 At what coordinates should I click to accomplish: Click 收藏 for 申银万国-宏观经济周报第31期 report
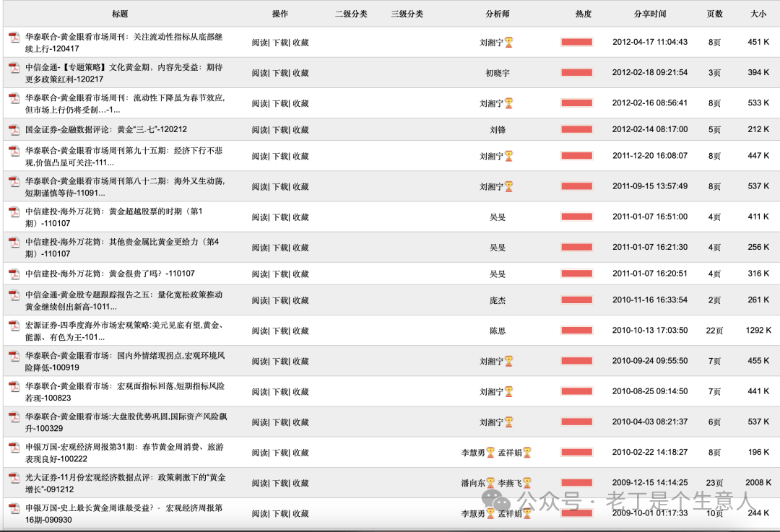point(301,453)
